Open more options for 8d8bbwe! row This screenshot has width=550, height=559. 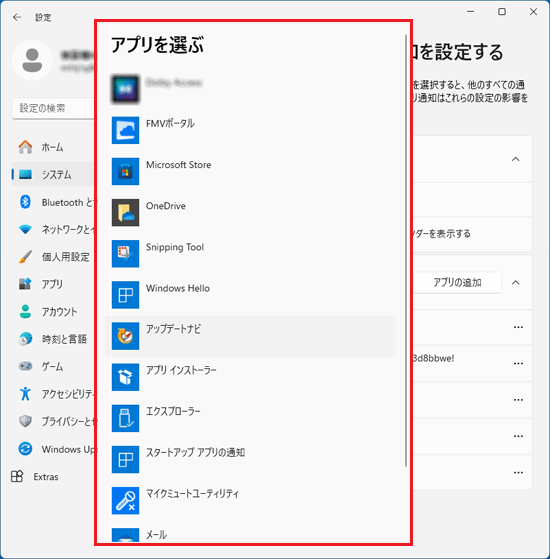point(518,363)
